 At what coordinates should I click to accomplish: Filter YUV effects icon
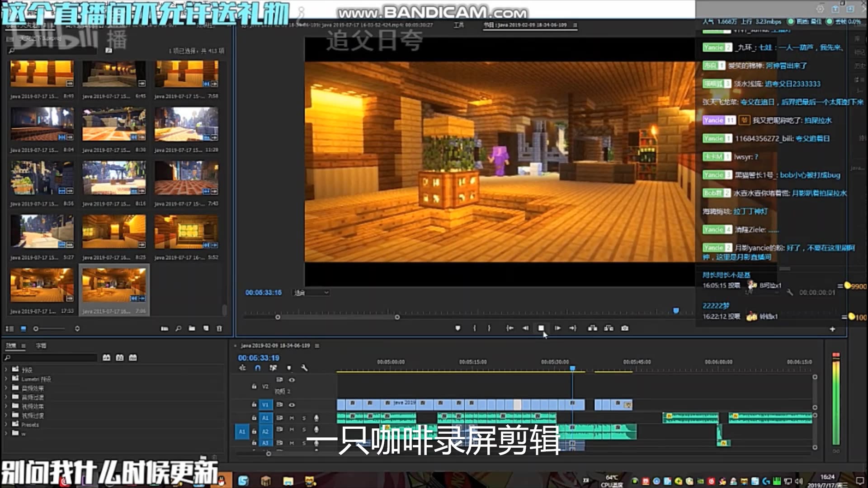point(133,357)
